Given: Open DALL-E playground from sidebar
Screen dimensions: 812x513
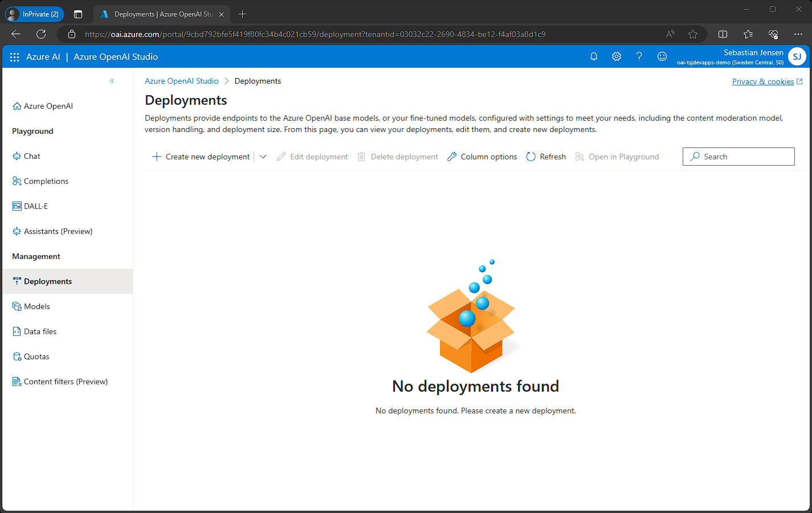Looking at the screenshot, I should [x=35, y=206].
